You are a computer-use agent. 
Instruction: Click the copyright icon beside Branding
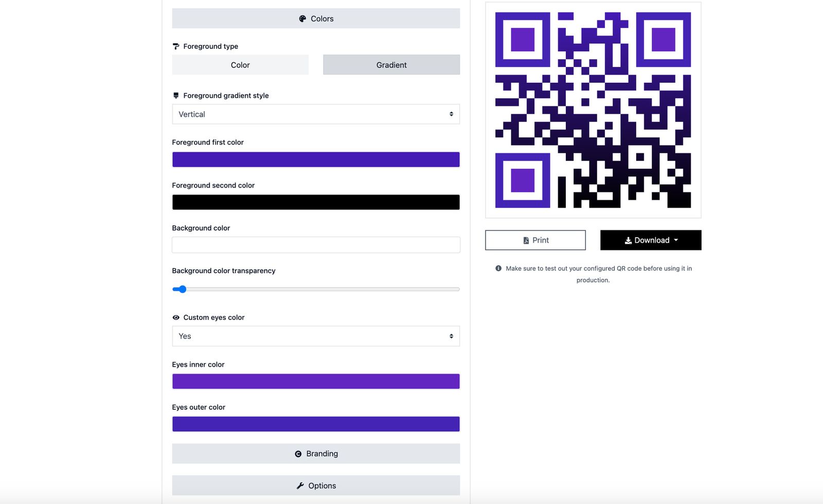coord(298,454)
